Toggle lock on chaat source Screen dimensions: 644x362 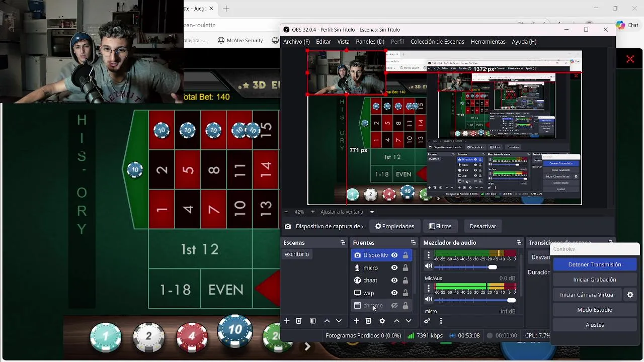click(406, 281)
